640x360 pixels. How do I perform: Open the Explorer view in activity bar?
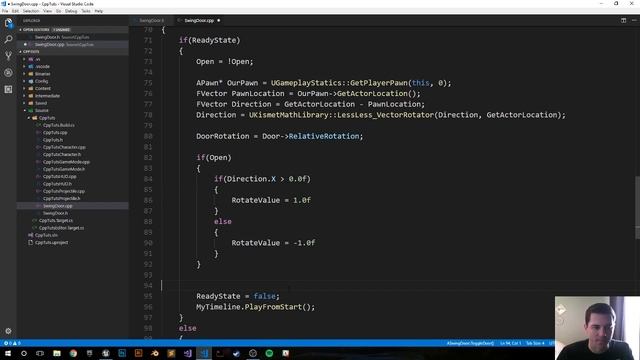(8, 23)
